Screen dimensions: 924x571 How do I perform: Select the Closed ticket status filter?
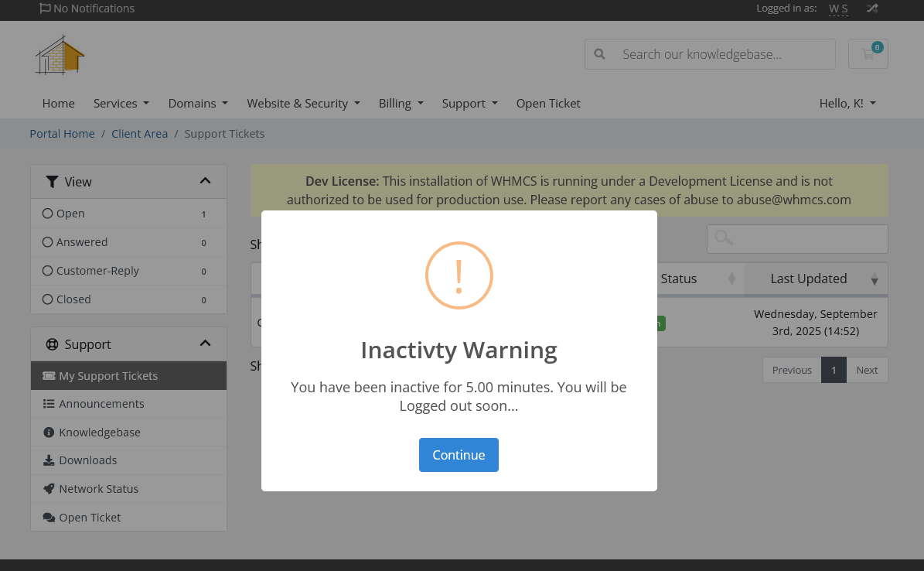[x=73, y=299]
